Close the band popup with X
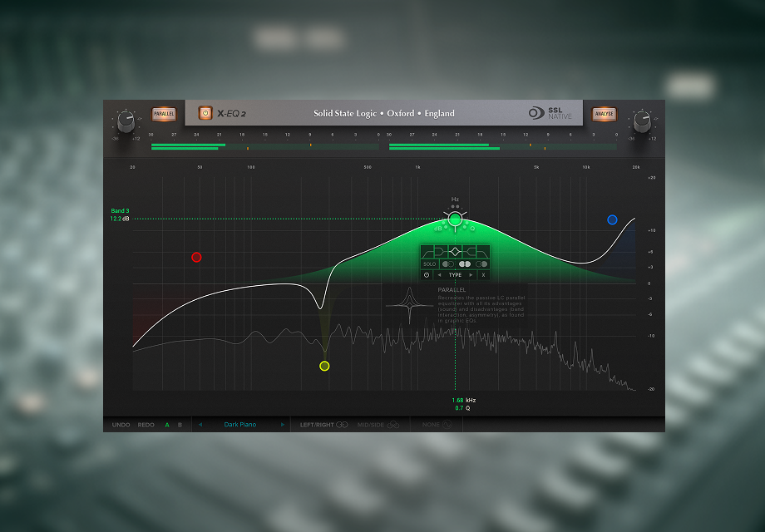This screenshot has height=532, width=765. tap(483, 275)
